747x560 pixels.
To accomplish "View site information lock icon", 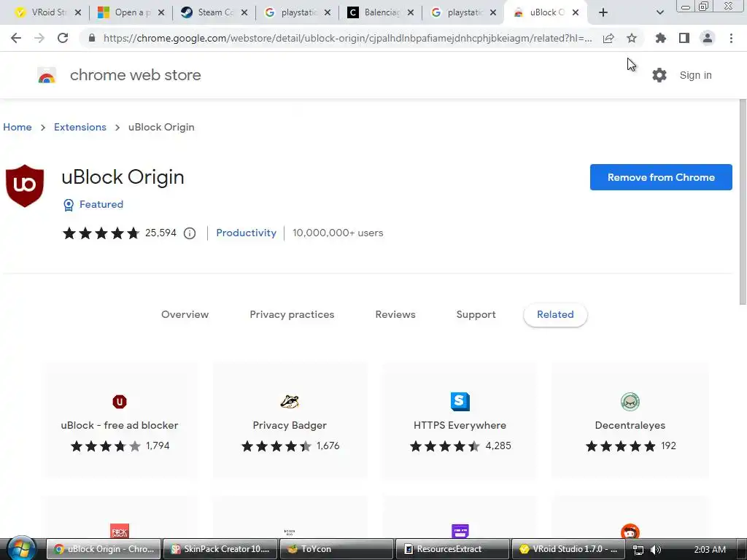I will (x=92, y=38).
